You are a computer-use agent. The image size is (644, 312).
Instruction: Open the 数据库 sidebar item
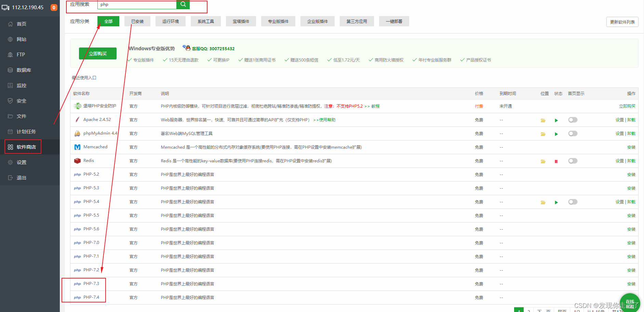24,70
